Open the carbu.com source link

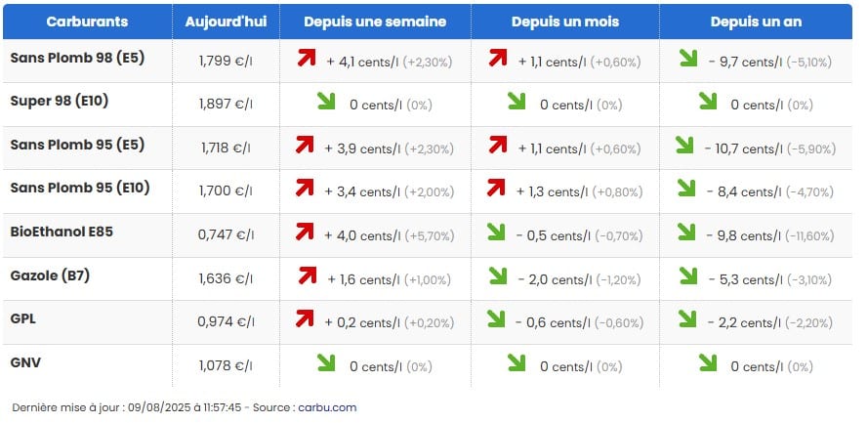[326, 407]
